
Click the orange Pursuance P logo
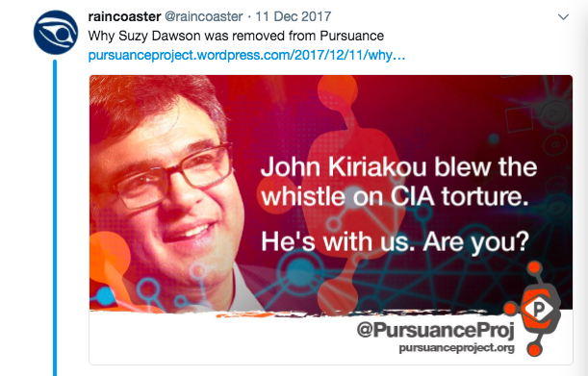coord(534,309)
